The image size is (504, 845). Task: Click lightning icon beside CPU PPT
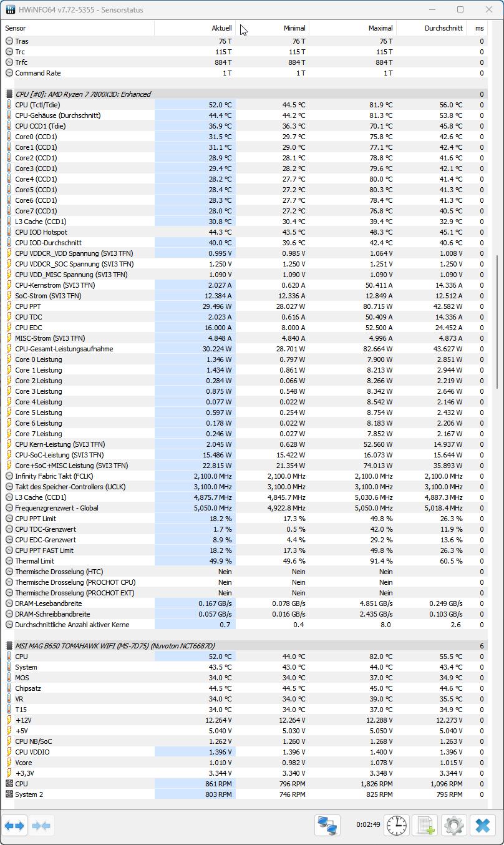coord(9,306)
